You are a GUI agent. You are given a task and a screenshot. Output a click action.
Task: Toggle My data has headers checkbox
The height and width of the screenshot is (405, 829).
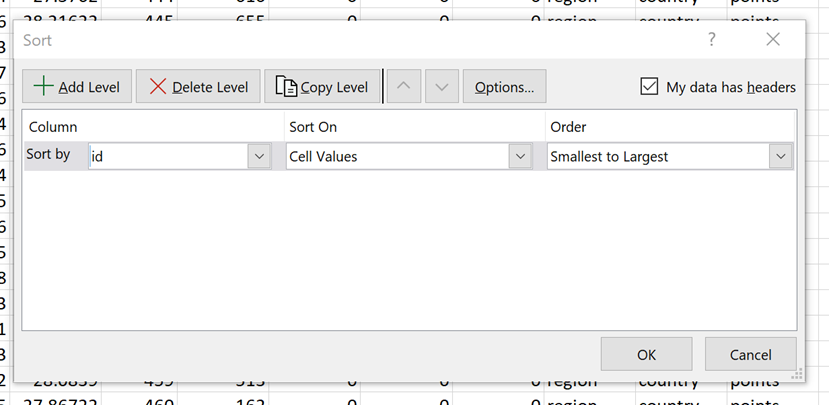coord(649,87)
